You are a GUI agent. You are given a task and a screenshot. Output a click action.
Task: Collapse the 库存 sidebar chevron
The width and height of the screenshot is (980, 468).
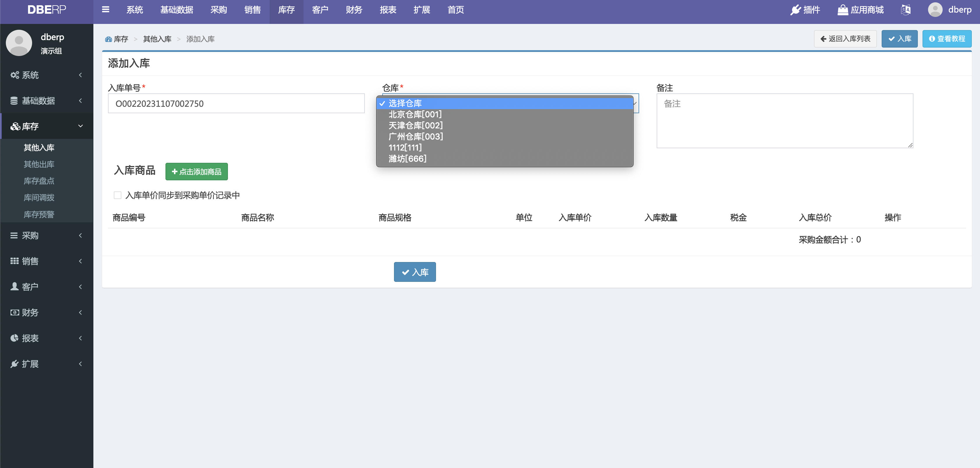[80, 126]
